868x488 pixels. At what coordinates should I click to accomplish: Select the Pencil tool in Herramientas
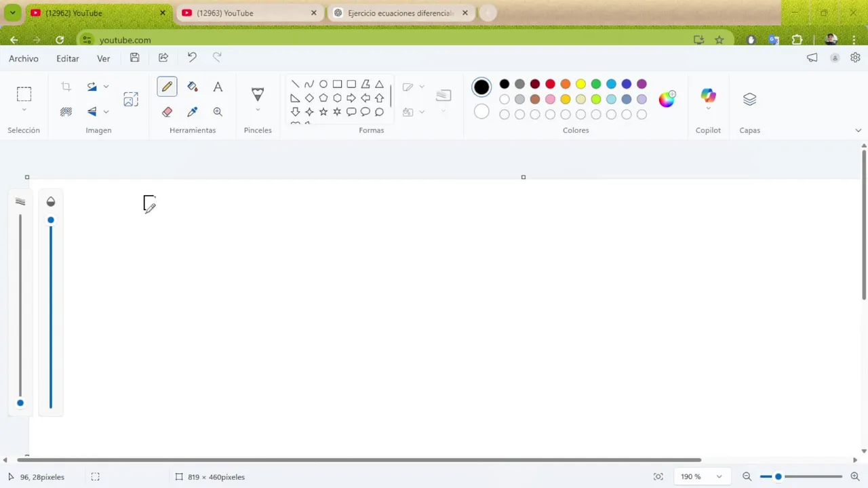click(x=167, y=87)
